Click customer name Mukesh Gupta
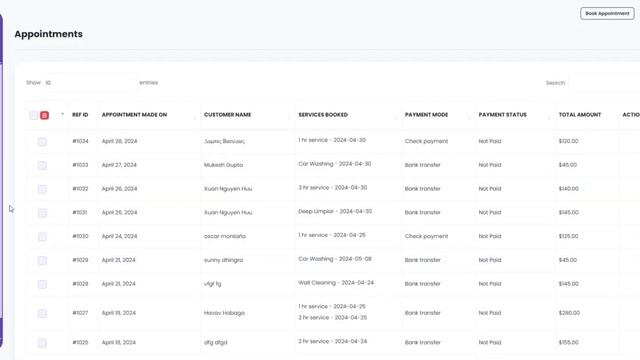This screenshot has width=640, height=360. (223, 165)
